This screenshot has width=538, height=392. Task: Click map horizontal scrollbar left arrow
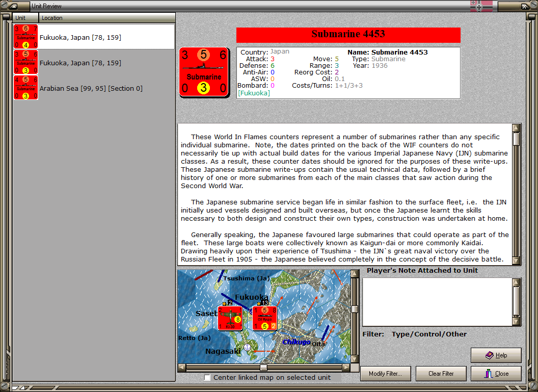tap(182, 368)
